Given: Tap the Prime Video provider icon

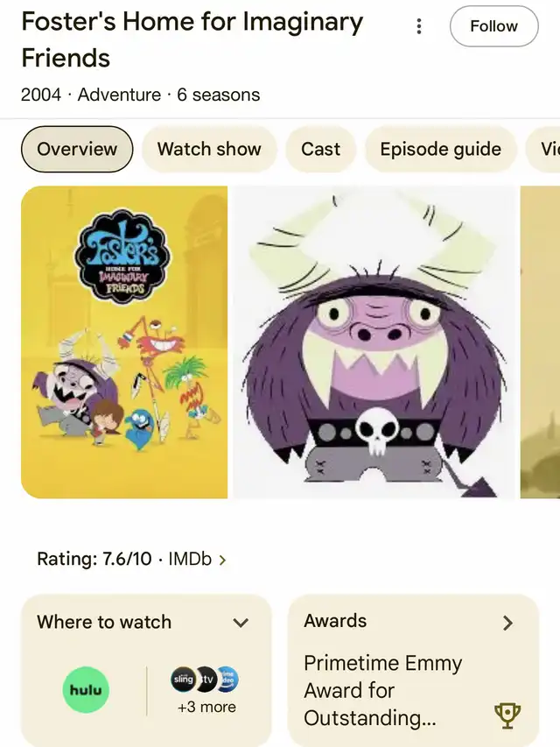Looking at the screenshot, I should pos(227,680).
